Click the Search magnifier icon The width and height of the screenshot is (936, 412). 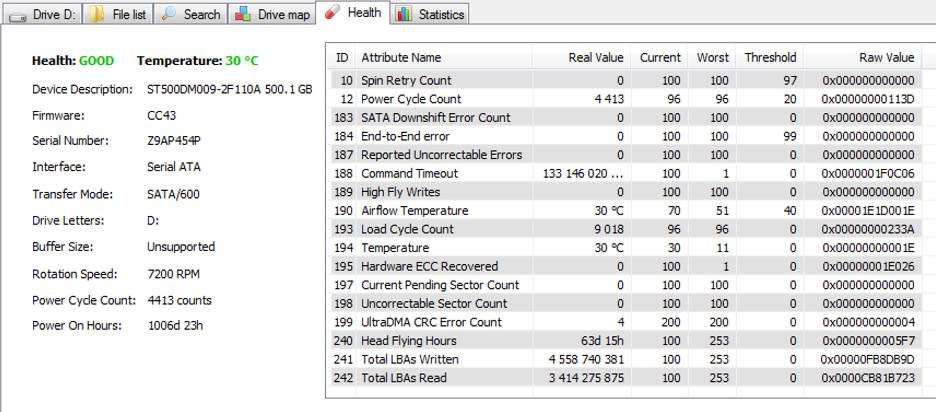(x=168, y=14)
